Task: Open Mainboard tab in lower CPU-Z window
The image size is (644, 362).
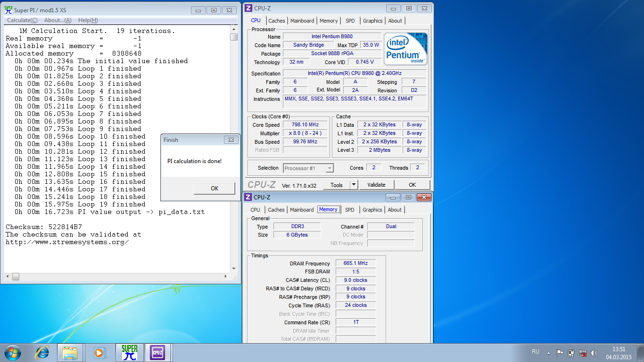Action: (x=302, y=210)
